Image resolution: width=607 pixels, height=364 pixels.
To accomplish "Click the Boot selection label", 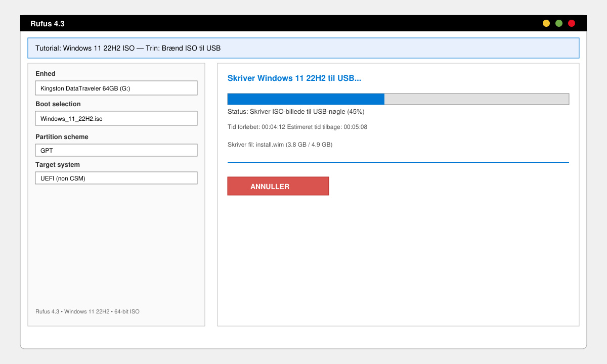I will [58, 104].
